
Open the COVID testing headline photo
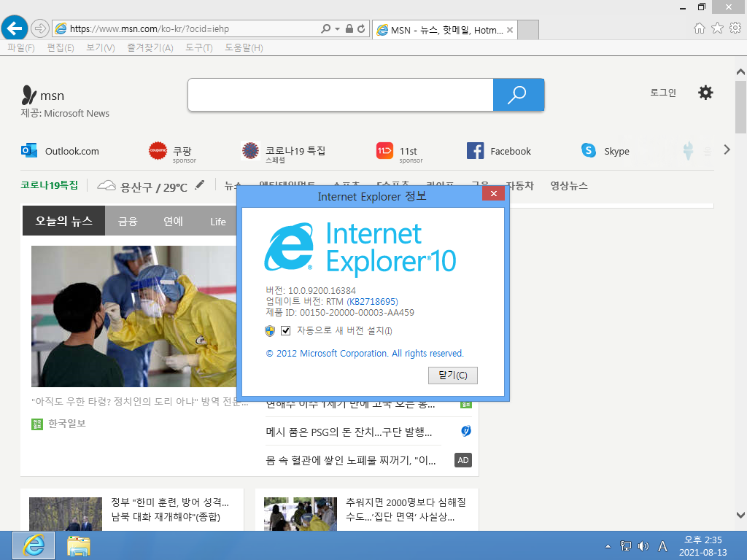point(134,316)
